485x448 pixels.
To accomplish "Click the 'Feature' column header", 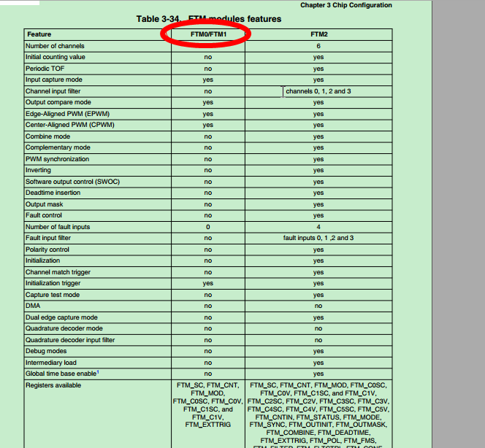I will click(39, 34).
